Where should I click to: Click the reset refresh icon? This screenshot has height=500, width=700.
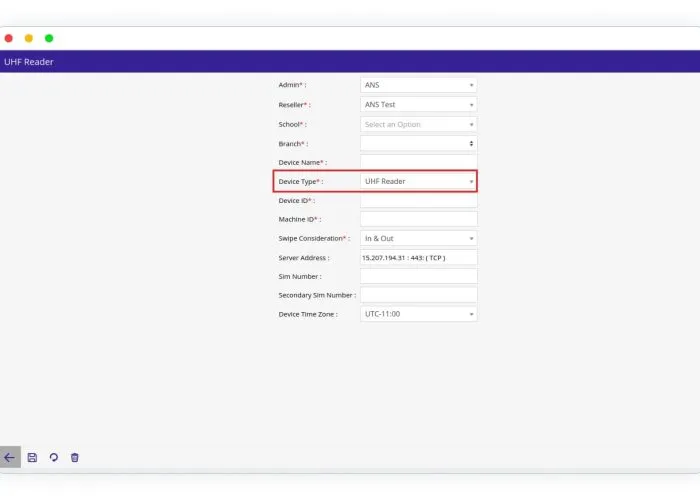53,457
